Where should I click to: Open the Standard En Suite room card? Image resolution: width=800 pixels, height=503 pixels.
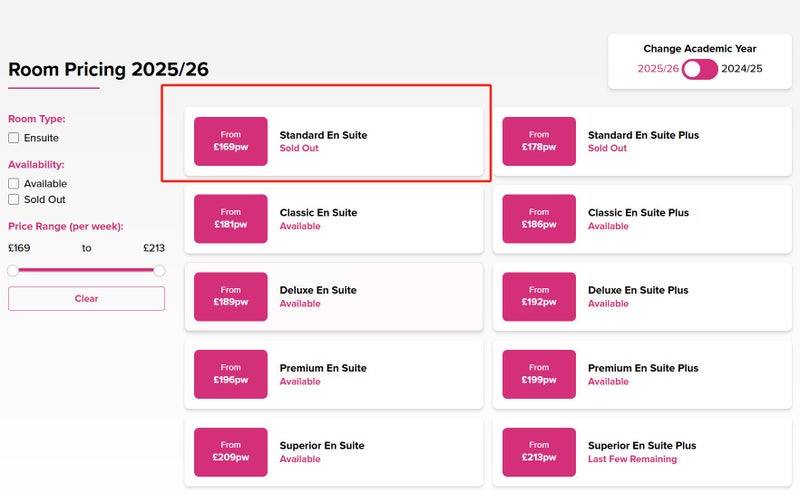pyautogui.click(x=334, y=141)
